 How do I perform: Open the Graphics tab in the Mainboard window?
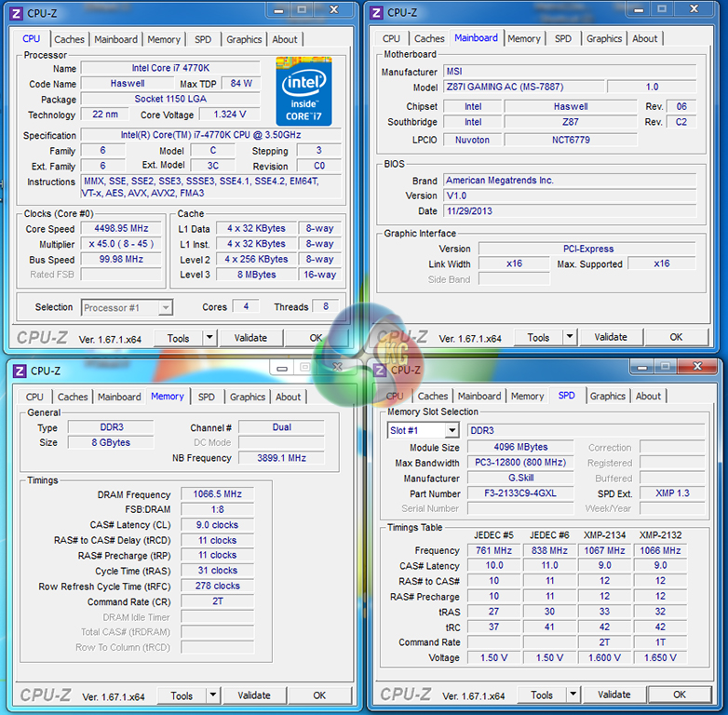(x=604, y=38)
